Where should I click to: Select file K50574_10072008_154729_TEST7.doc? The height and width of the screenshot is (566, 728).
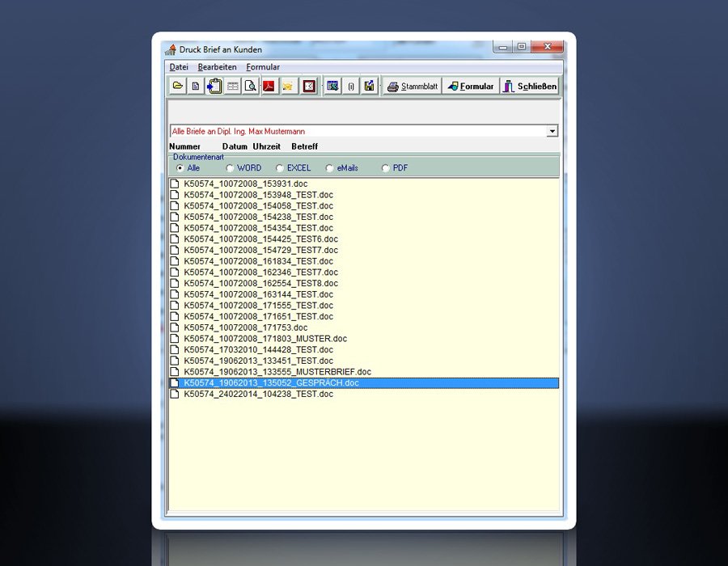click(261, 250)
